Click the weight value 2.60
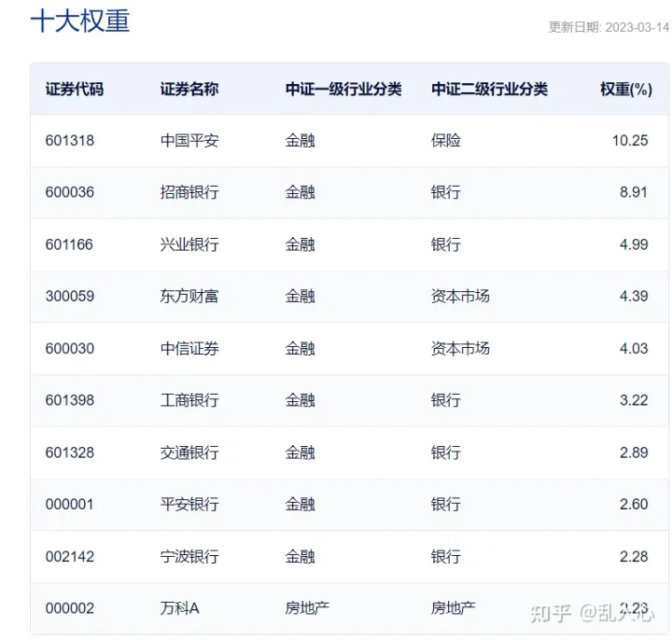 pyautogui.click(x=634, y=504)
